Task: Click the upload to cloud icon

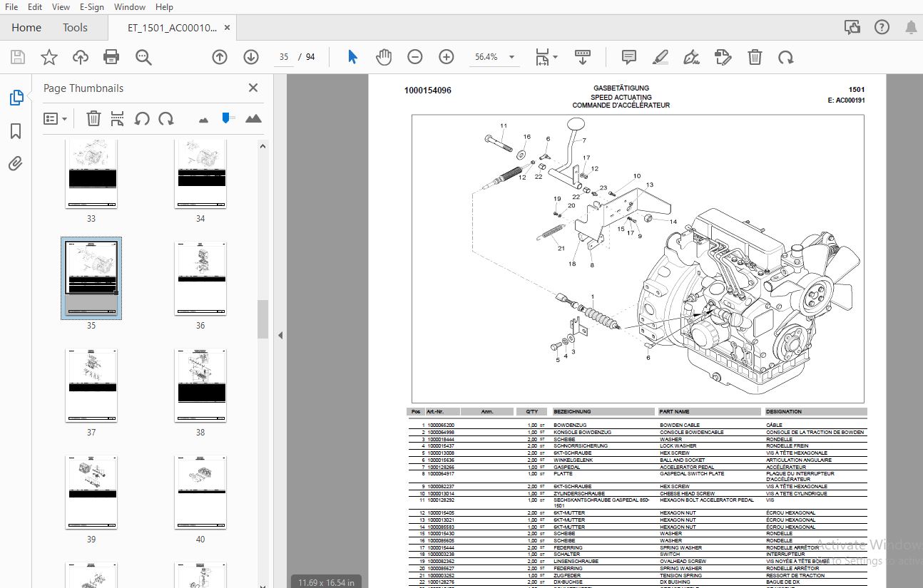Action: [x=80, y=57]
